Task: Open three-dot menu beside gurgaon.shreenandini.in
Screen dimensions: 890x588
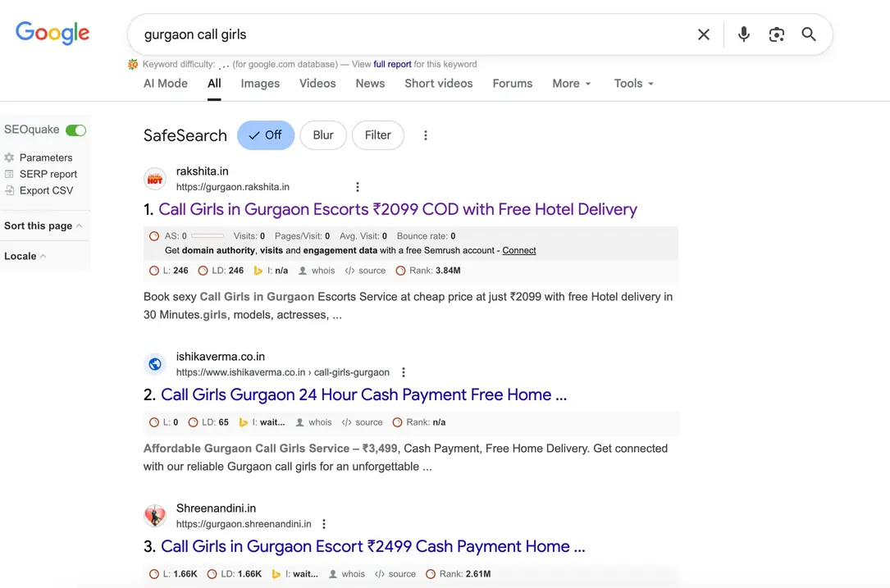Action: click(323, 524)
